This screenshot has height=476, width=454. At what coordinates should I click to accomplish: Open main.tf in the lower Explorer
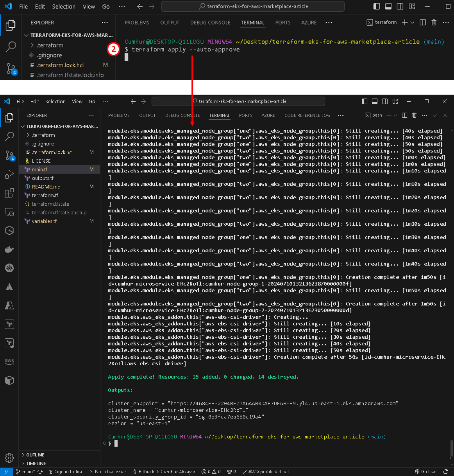(x=59, y=169)
